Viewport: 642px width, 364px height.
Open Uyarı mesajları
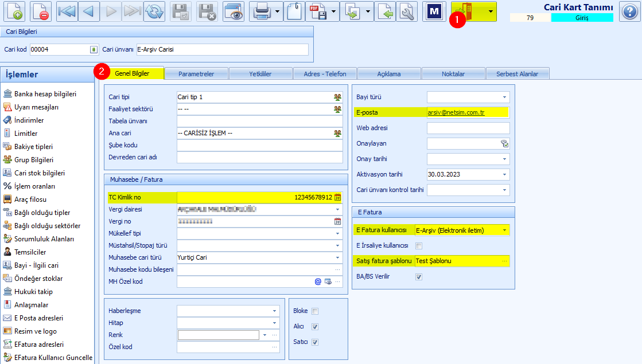[31, 107]
